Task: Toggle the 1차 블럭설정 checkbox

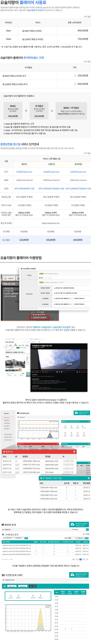Action: click(54, 298)
